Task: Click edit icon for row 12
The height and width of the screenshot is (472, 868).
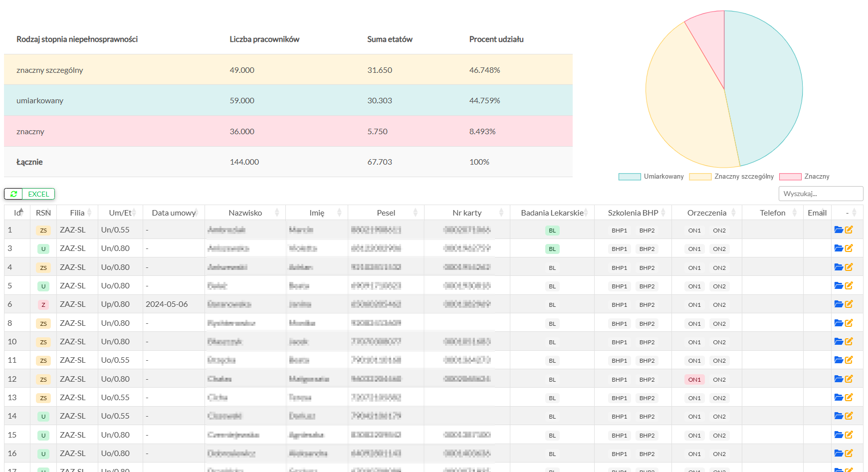Action: [x=849, y=379]
